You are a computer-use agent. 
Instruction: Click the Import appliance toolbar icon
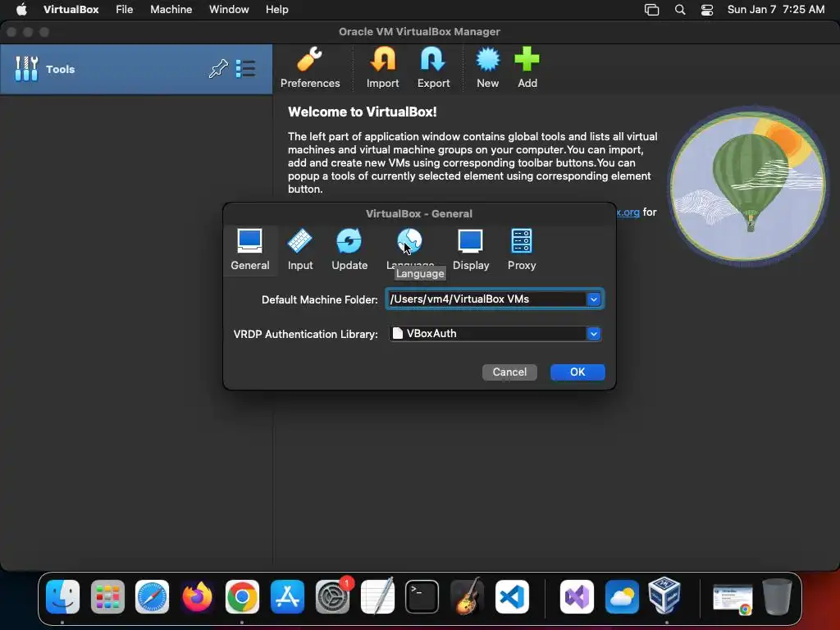(382, 68)
